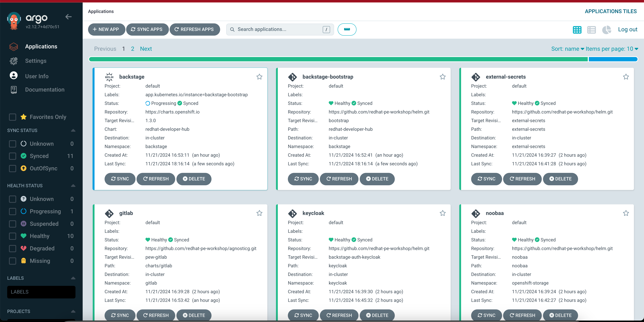644x322 pixels.
Task: Refresh the backstage-bootstrap application
Action: [339, 179]
